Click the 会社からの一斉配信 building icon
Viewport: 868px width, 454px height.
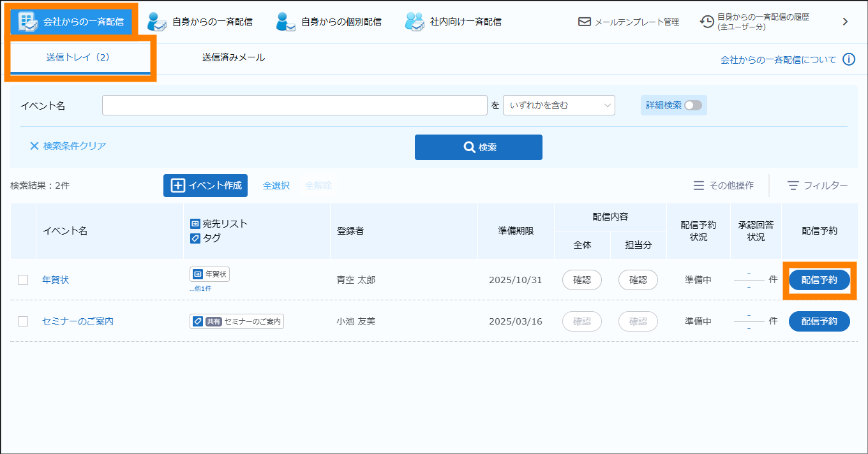point(27,21)
